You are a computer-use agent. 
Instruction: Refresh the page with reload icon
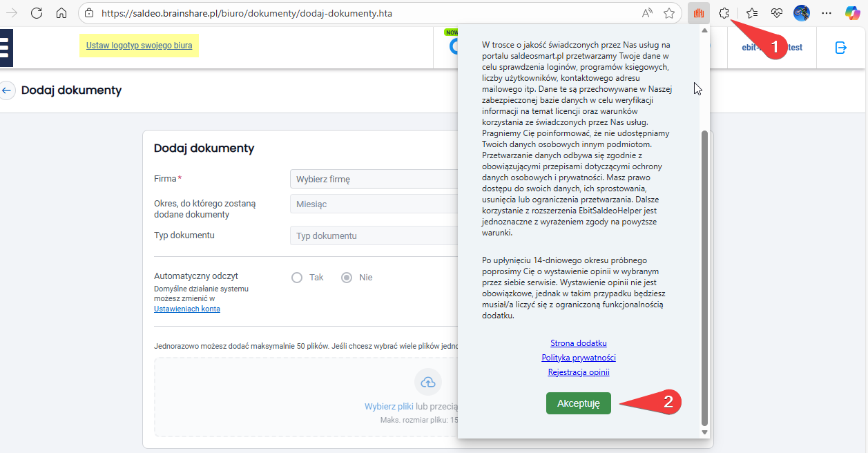37,13
